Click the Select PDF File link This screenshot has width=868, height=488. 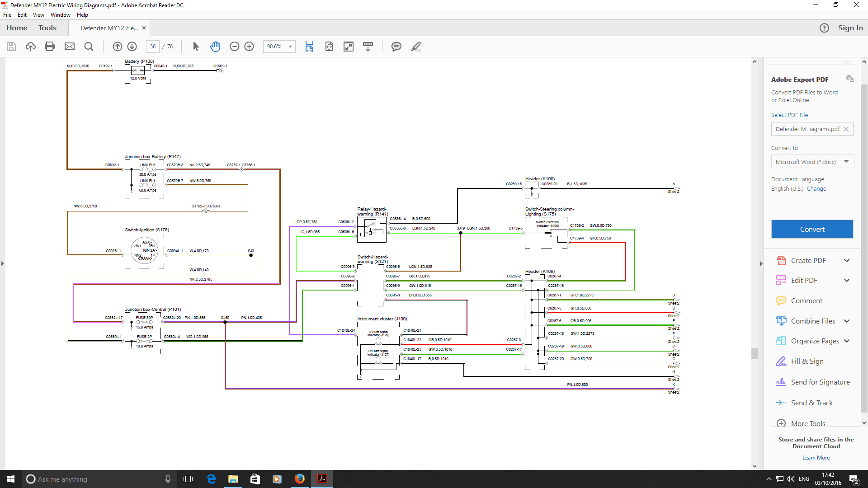click(x=789, y=115)
